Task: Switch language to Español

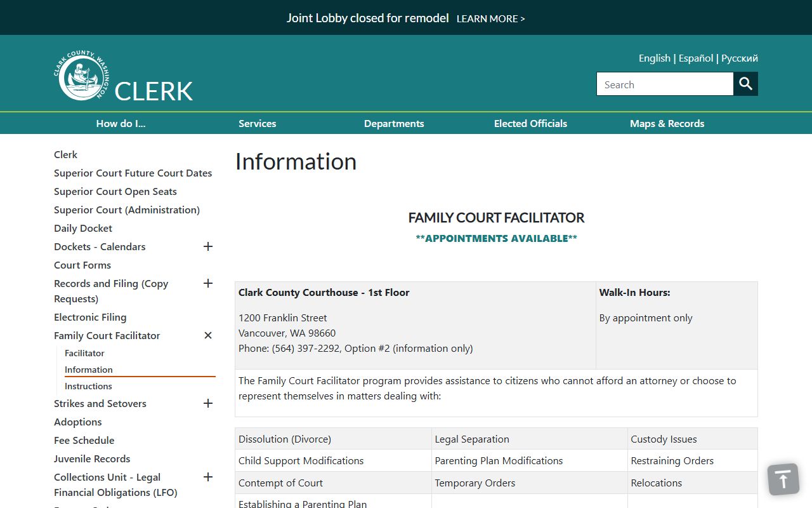Action: coord(696,58)
